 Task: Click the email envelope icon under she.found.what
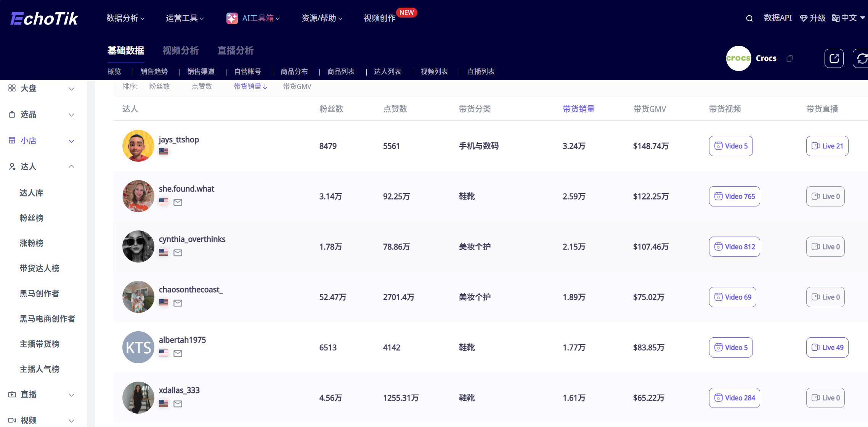click(x=178, y=202)
